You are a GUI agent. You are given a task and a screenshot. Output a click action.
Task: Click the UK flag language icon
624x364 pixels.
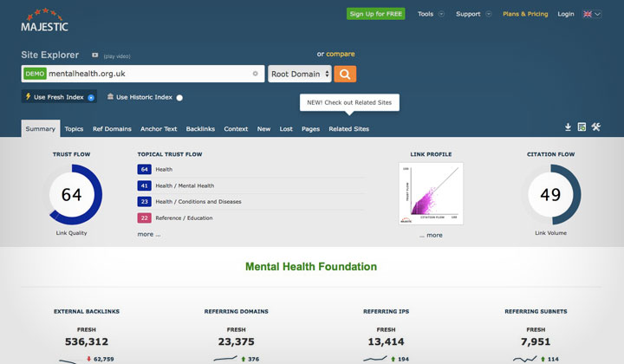click(588, 14)
